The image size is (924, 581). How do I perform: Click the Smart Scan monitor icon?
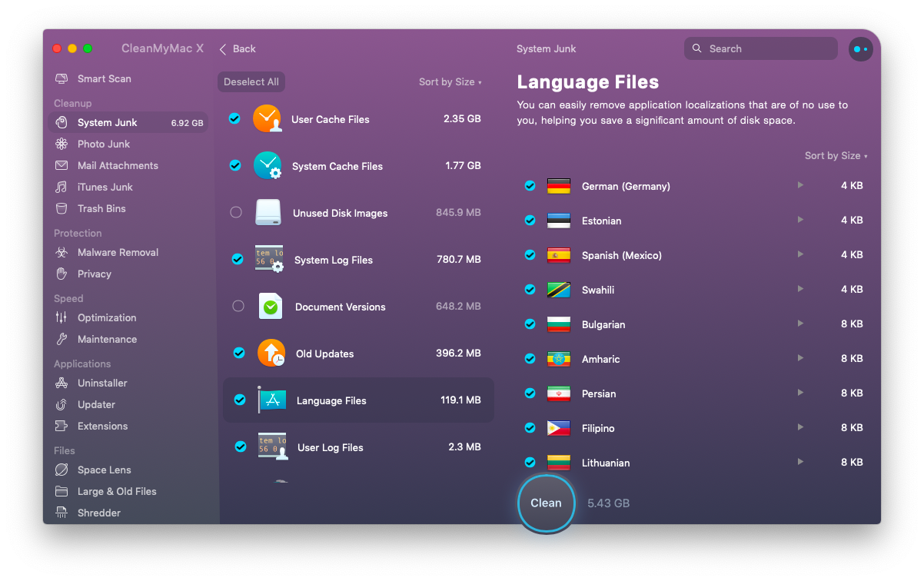61,79
